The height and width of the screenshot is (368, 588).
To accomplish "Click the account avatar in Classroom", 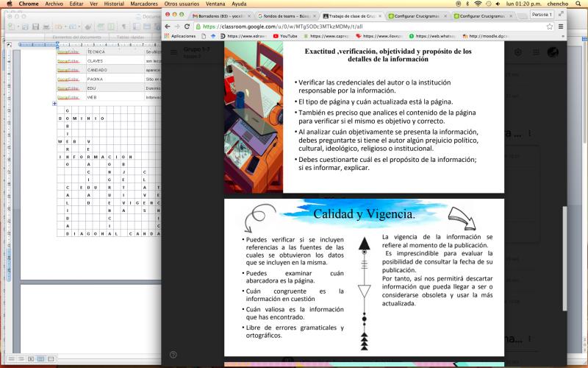I will pyautogui.click(x=553, y=52).
